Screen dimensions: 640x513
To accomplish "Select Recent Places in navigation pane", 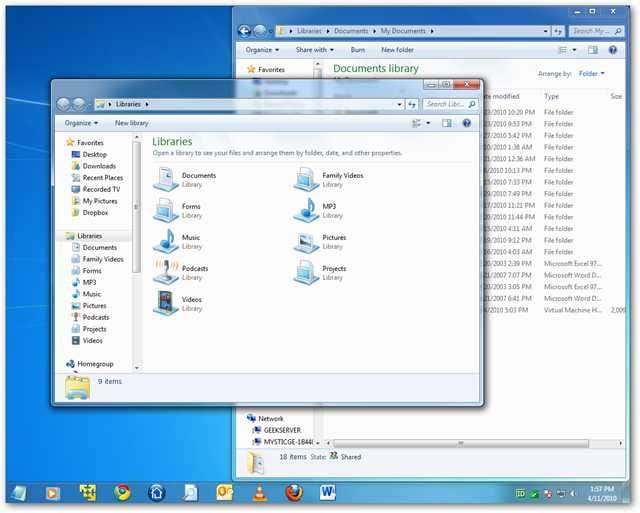I will coord(102,178).
